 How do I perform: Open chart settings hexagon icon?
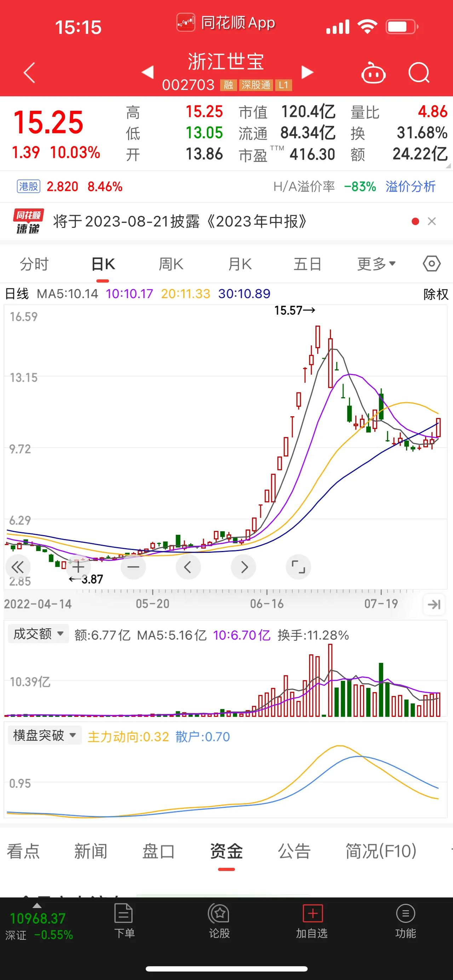point(432,264)
